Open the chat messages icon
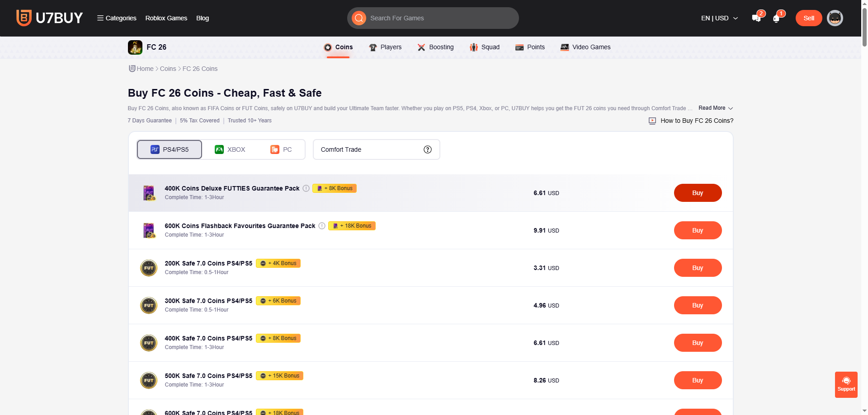Screen dimensions: 868x415 [x=756, y=18]
